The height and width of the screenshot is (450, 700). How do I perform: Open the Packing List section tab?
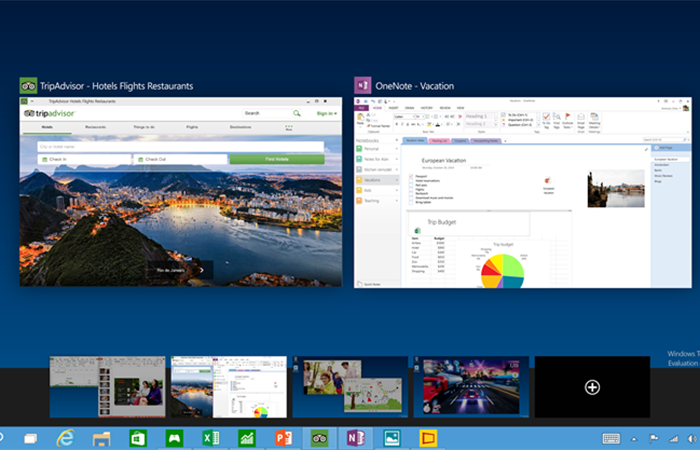tap(439, 141)
